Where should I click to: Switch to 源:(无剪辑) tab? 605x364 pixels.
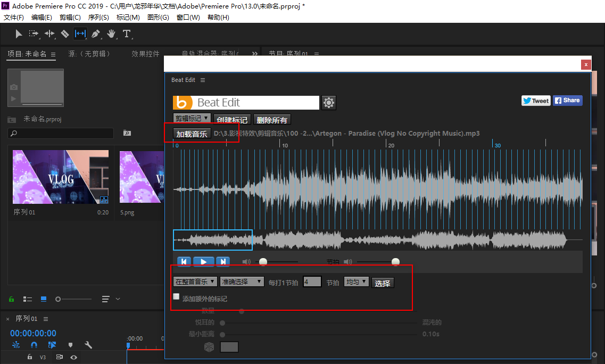(x=89, y=54)
